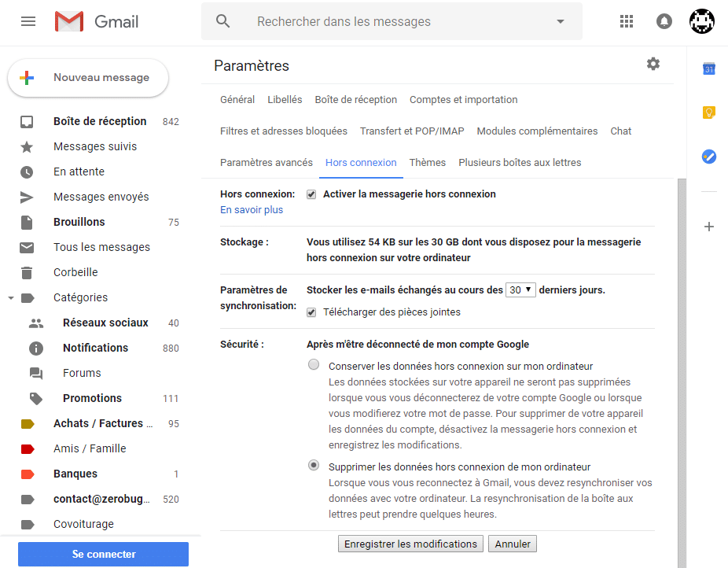The width and height of the screenshot is (728, 568).
Task: Open the notifications bell icon
Action: pyautogui.click(x=664, y=21)
